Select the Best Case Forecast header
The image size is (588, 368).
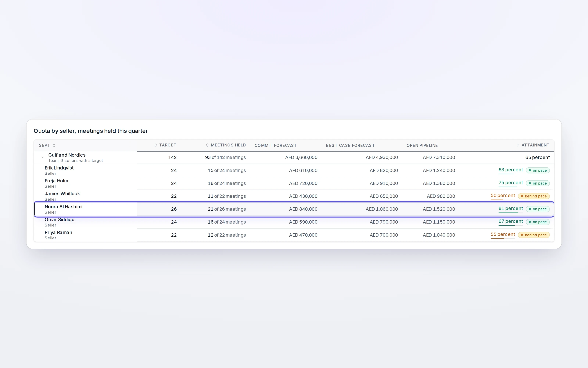[350, 145]
